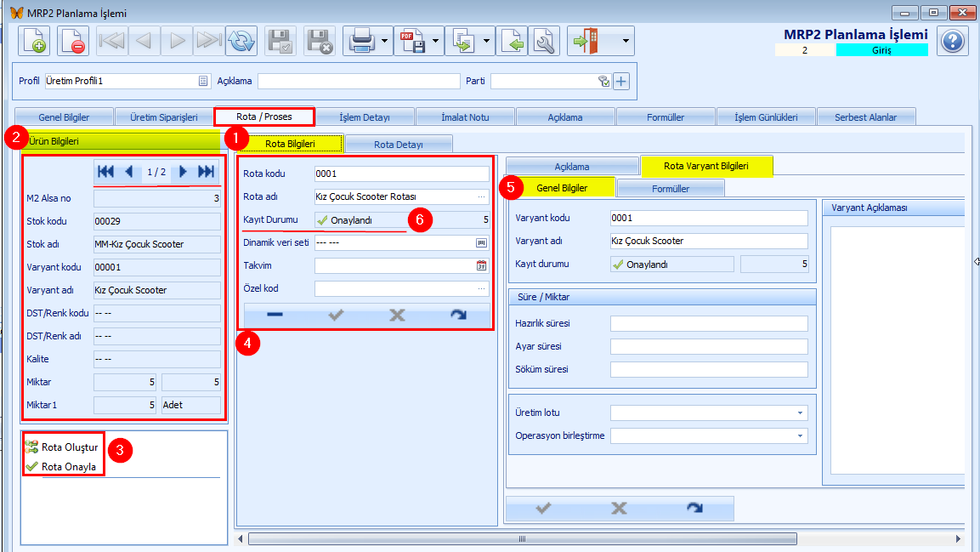The image size is (980, 552).
Task: Switch to the Rota Detayı tab
Action: (x=399, y=144)
